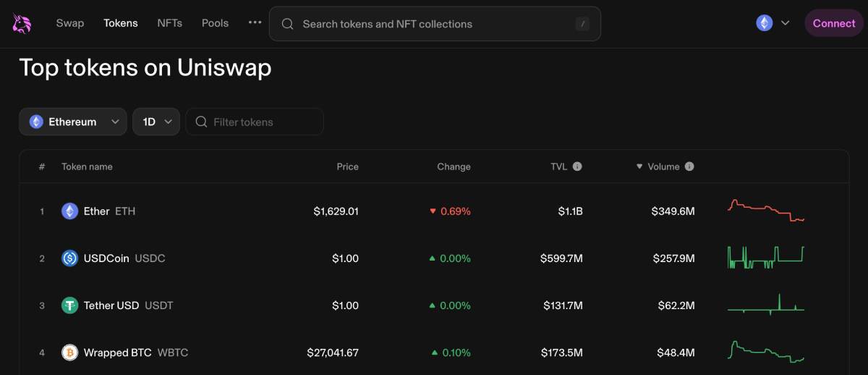Screen dimensions: 868x375
Task: Click the Volume info icon
Action: [689, 167]
